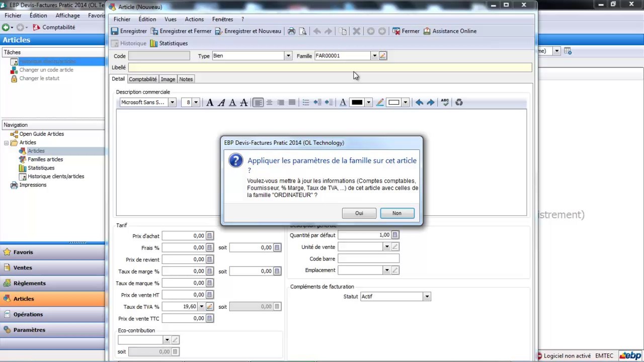Click the pencil icon next to Taux de TVA
644x362 pixels.
point(210,307)
